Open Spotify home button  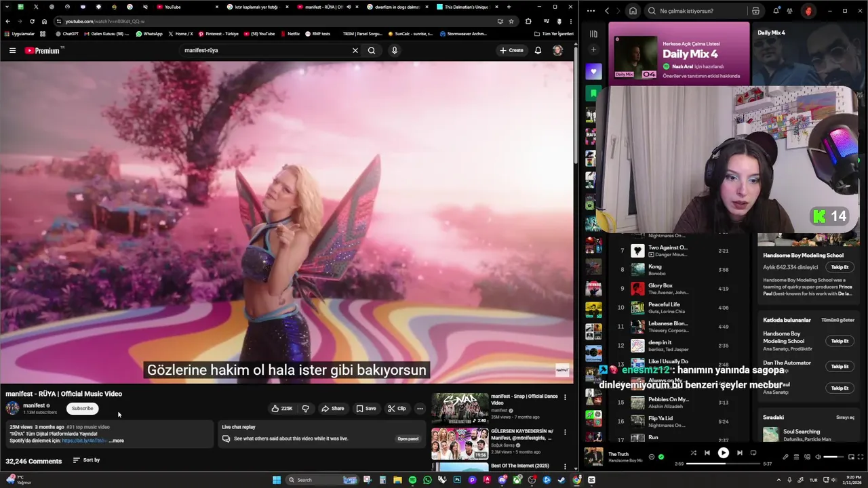[633, 11]
